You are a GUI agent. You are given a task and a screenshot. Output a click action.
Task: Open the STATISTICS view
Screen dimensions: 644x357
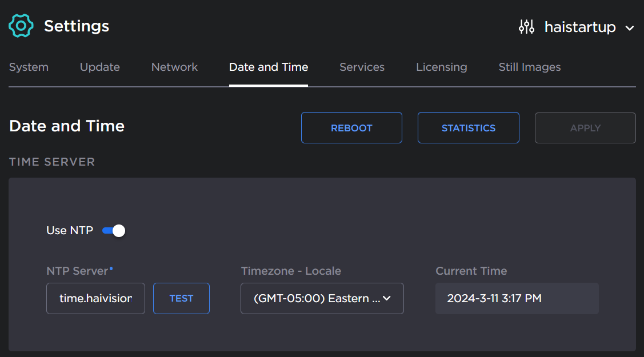coord(468,127)
